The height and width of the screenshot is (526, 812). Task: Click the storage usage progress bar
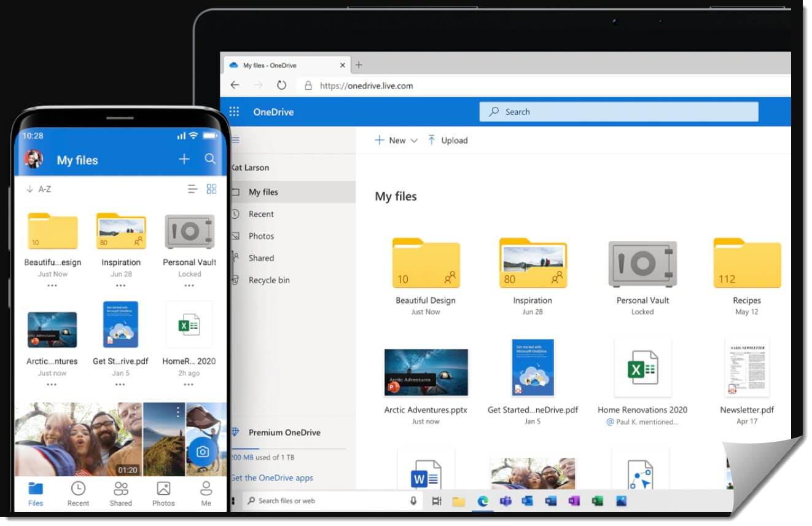coord(287,449)
